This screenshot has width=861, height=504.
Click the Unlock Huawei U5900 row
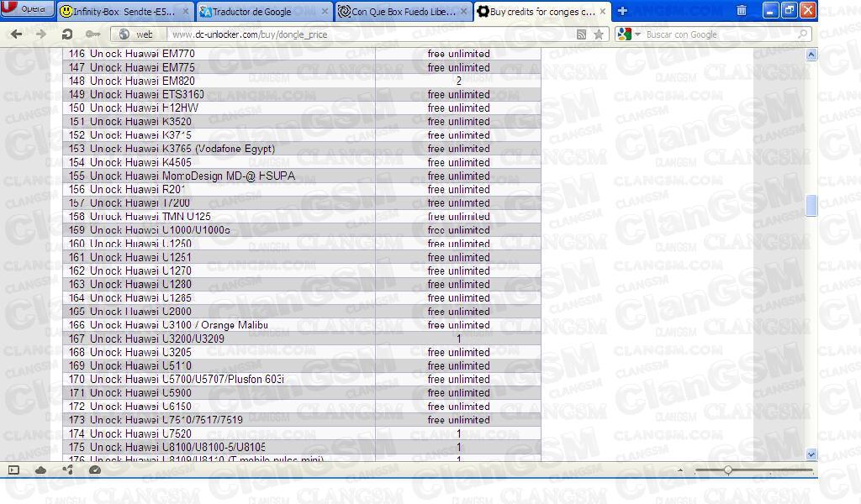click(x=302, y=392)
